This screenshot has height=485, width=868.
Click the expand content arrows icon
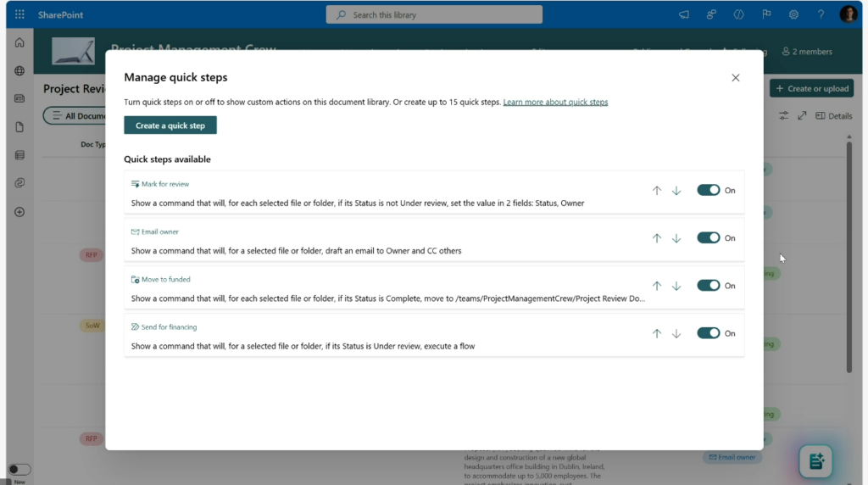pos(802,115)
